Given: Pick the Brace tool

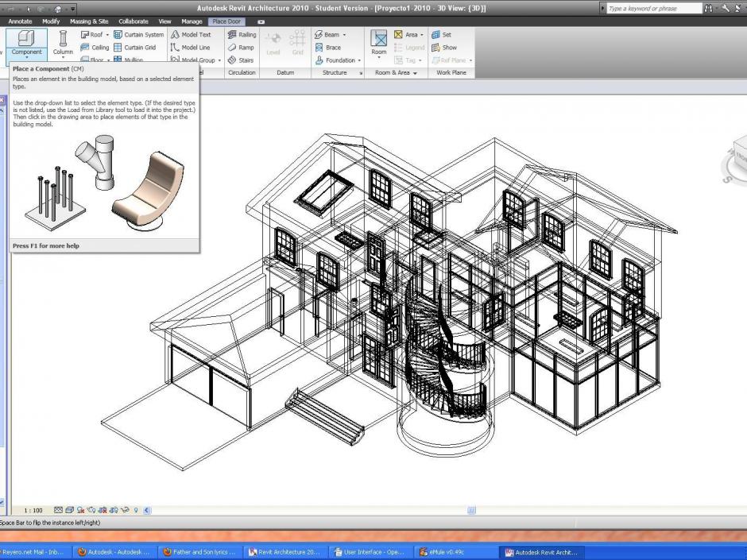Looking at the screenshot, I should click(327, 48).
